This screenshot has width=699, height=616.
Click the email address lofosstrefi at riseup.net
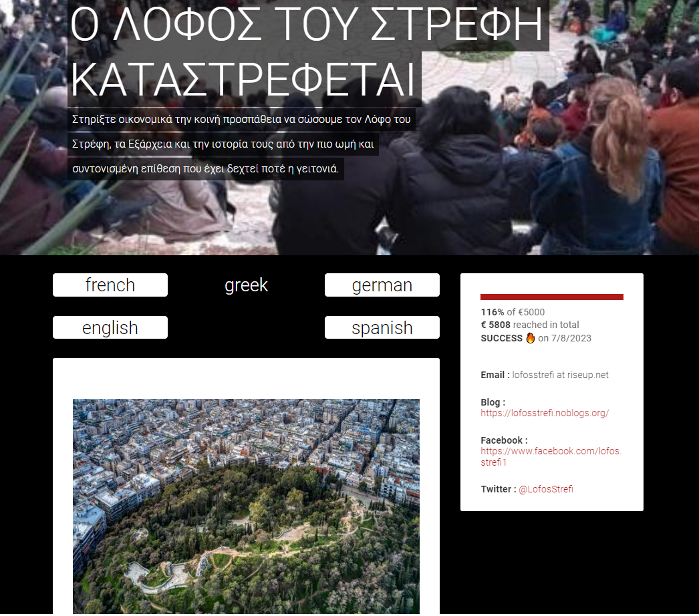[x=560, y=375]
